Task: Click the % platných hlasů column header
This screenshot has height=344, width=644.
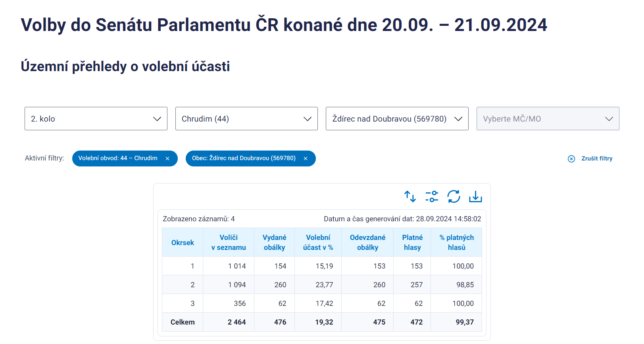Action: point(456,243)
